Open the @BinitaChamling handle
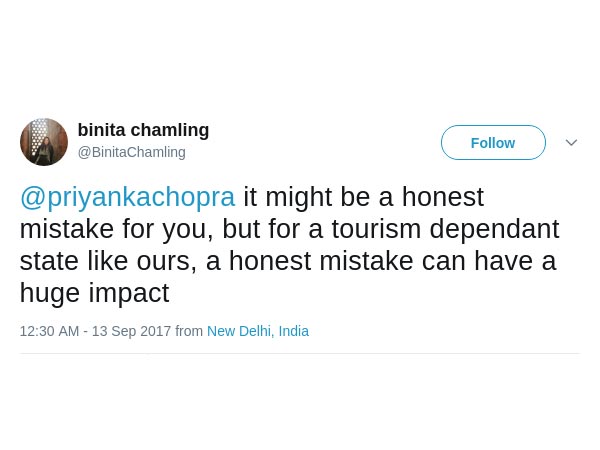Image resolution: width=600 pixels, height=450 pixels. 131,152
